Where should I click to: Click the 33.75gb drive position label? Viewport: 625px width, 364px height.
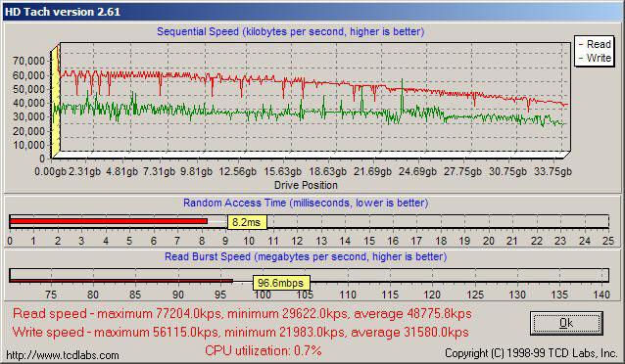pos(553,171)
